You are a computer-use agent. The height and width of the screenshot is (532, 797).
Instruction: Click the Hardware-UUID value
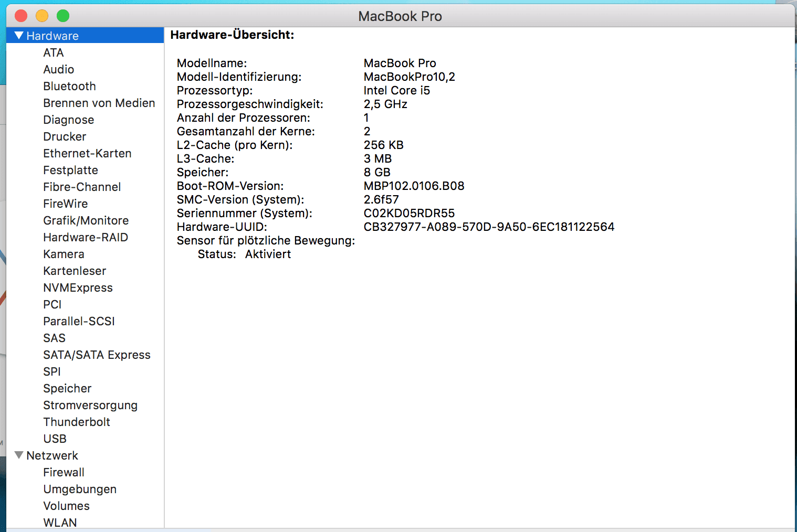point(489,227)
